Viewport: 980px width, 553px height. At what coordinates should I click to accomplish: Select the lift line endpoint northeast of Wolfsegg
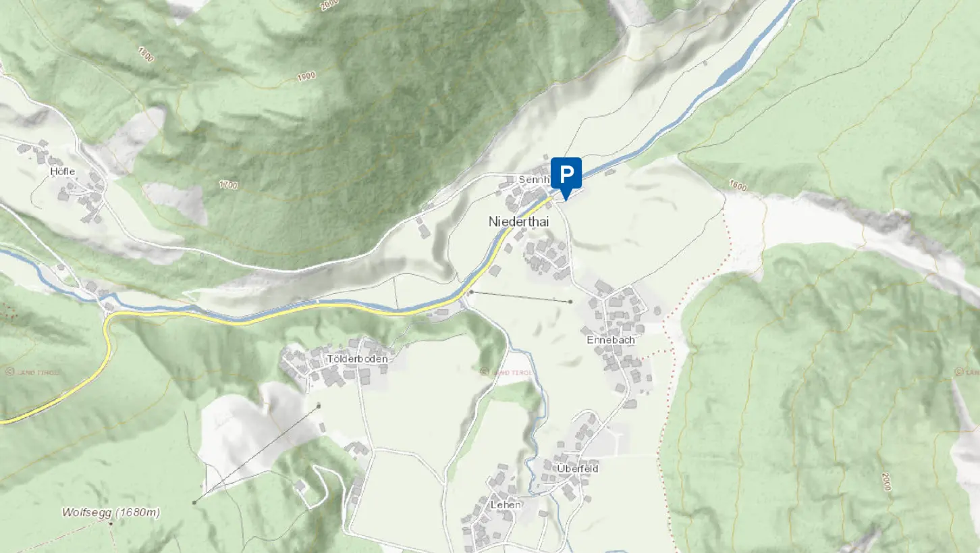coord(194,502)
